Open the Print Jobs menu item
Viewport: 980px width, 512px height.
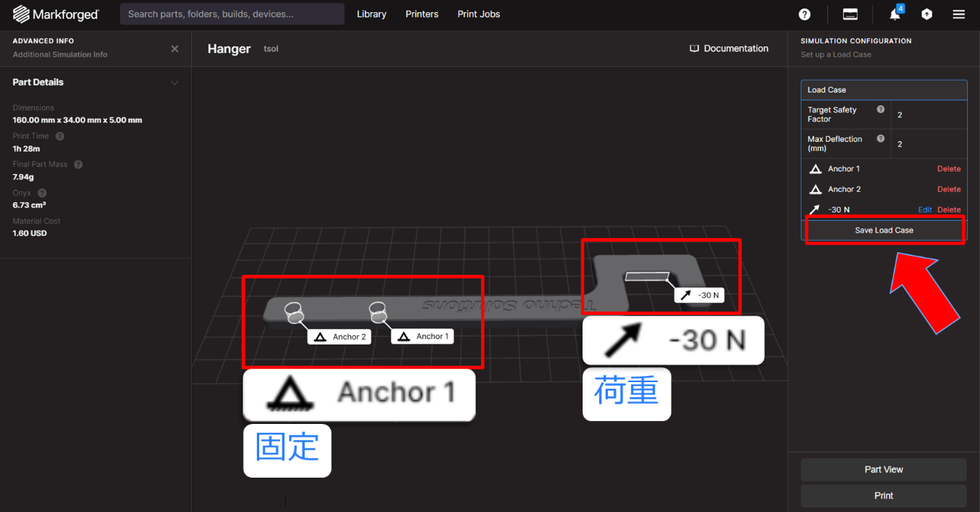pyautogui.click(x=478, y=14)
